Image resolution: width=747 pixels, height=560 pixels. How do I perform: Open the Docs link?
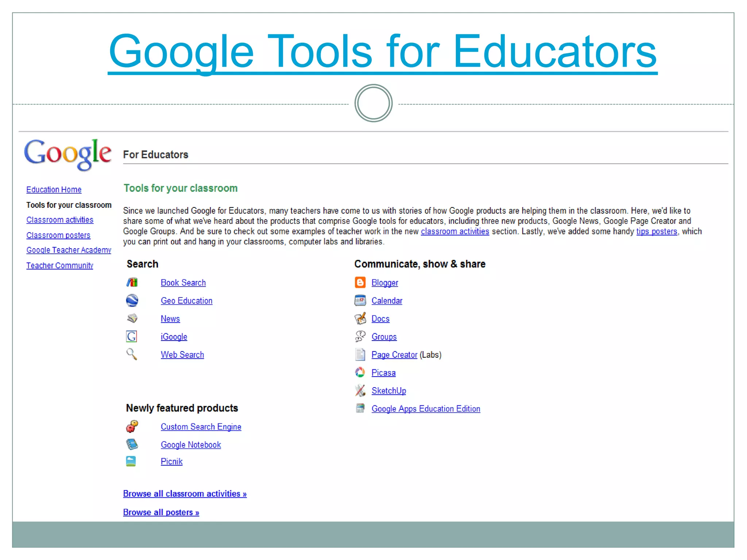pyautogui.click(x=380, y=319)
